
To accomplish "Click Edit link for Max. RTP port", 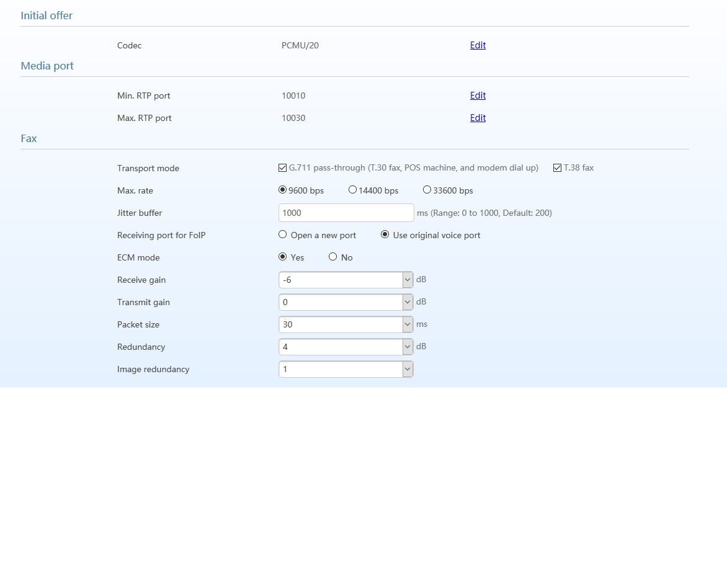I will [x=478, y=118].
